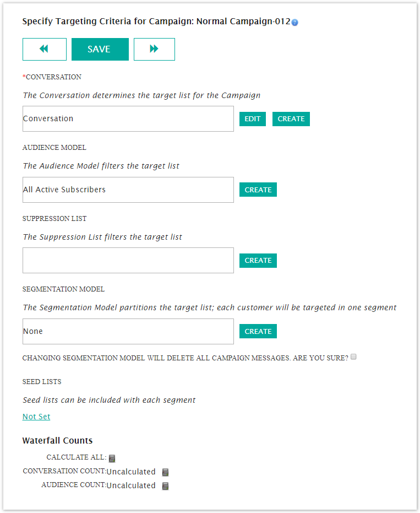
Task: Click the Uncalculated conversation count value
Action: point(131,472)
